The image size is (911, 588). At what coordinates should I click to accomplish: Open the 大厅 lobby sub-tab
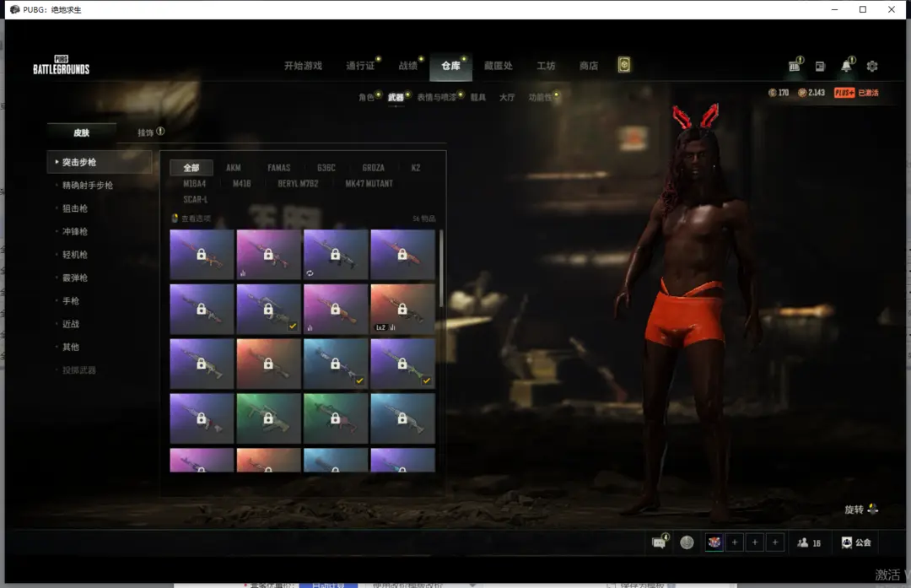(507, 97)
